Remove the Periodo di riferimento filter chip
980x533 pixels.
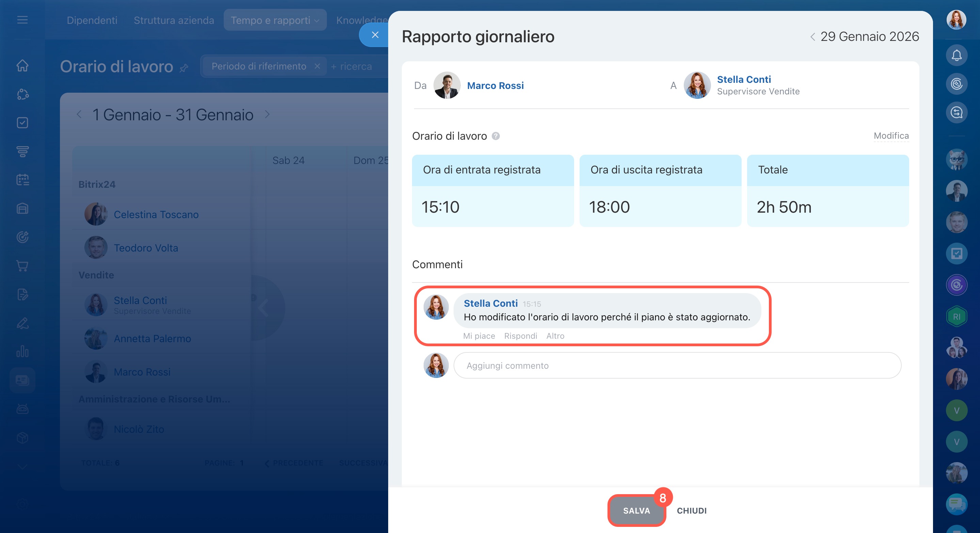click(x=317, y=66)
